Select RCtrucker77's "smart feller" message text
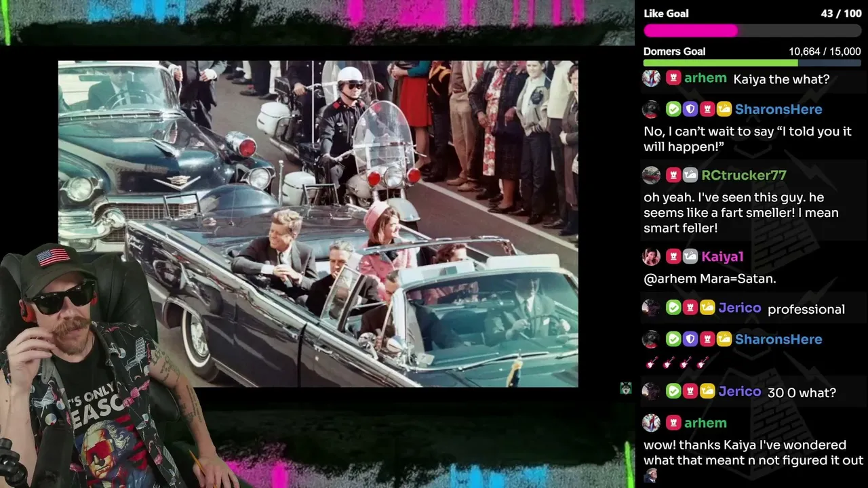The height and width of the screenshot is (488, 868). [x=741, y=213]
